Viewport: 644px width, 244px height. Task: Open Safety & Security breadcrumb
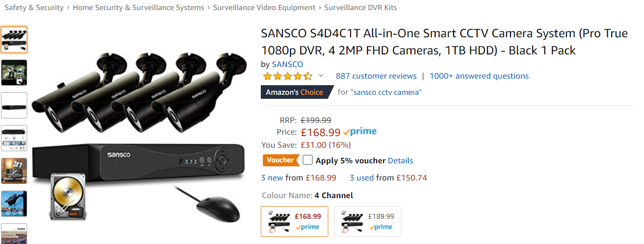pos(34,8)
